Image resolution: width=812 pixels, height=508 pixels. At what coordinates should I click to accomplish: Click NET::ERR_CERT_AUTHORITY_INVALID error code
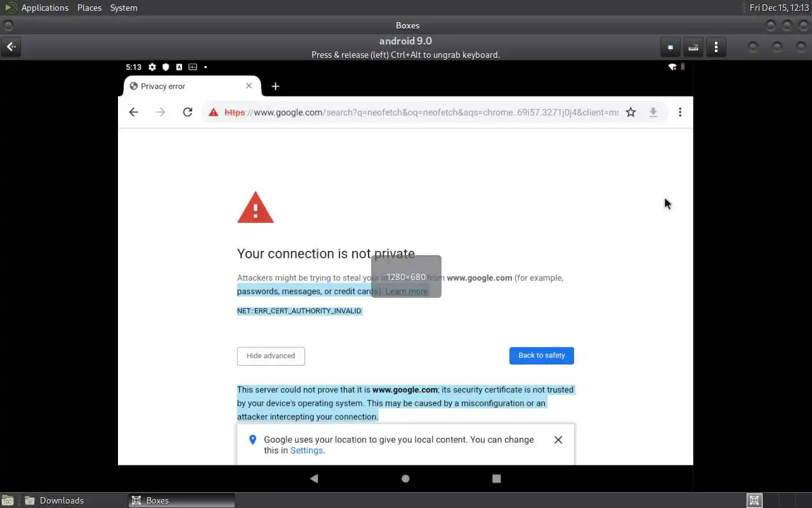pos(299,311)
